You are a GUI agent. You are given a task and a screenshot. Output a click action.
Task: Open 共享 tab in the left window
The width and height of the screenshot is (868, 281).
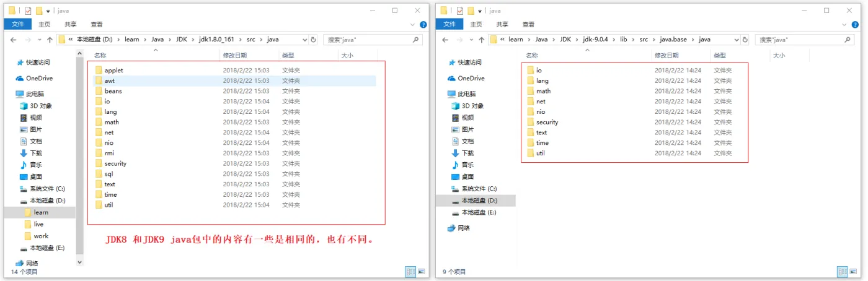pos(70,25)
